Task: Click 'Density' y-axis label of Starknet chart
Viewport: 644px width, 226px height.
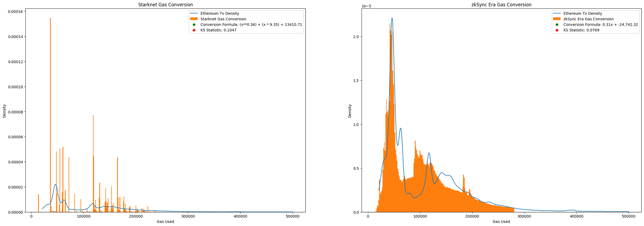Action: coord(5,111)
